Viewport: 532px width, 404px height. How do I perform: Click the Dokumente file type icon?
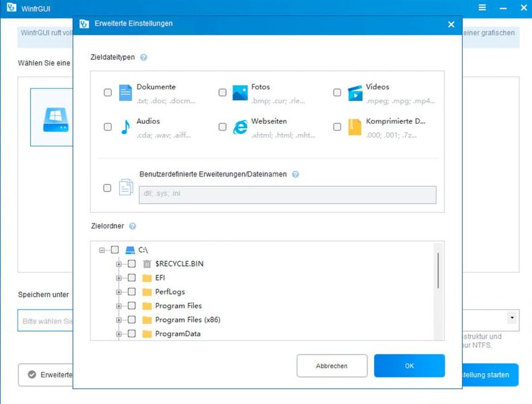tap(125, 93)
